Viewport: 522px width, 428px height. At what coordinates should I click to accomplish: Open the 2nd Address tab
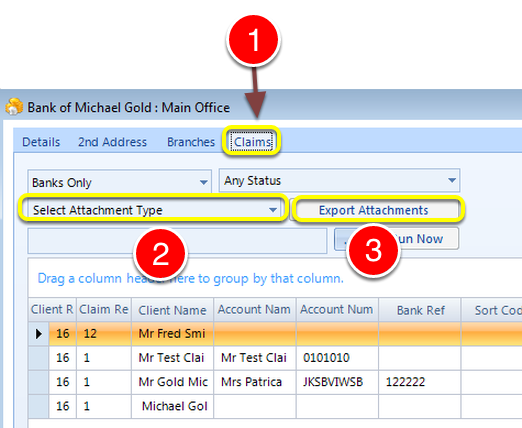[112, 142]
